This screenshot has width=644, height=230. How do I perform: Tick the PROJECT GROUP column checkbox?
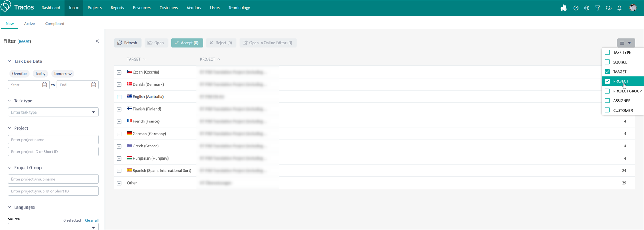607,91
